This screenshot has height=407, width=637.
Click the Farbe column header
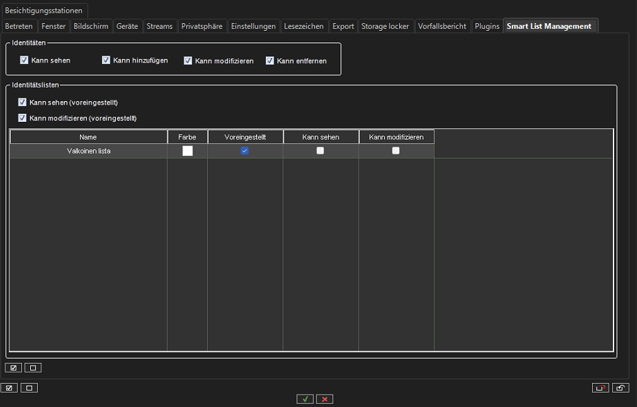[187, 137]
